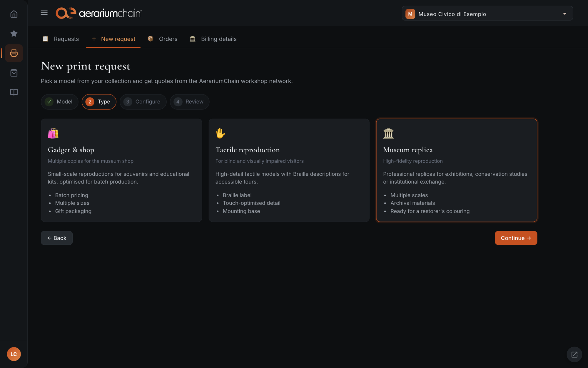Choose the Gadget & shop card
This screenshot has width=588, height=368.
click(121, 170)
